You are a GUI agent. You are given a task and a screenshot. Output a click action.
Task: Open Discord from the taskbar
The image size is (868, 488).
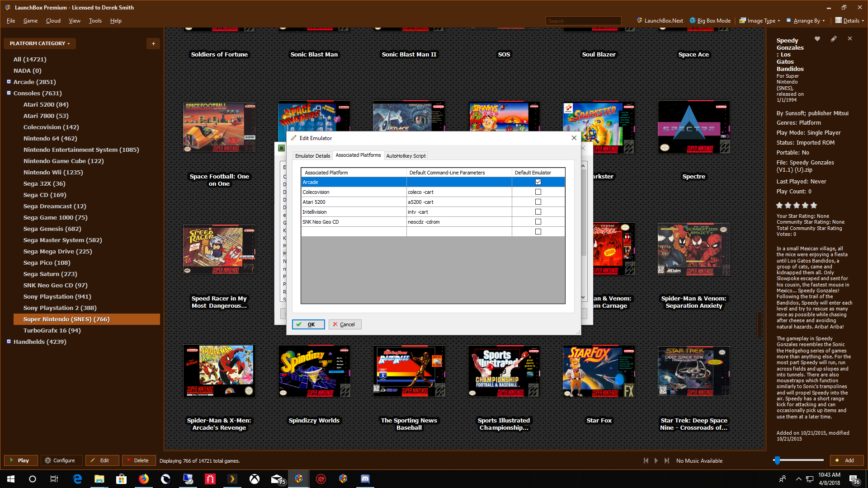pyautogui.click(x=365, y=479)
